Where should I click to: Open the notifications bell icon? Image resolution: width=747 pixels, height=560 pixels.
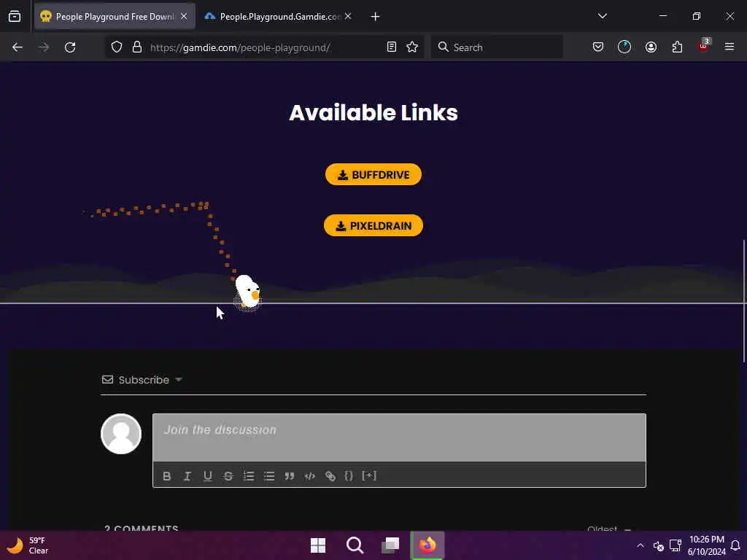click(x=735, y=545)
